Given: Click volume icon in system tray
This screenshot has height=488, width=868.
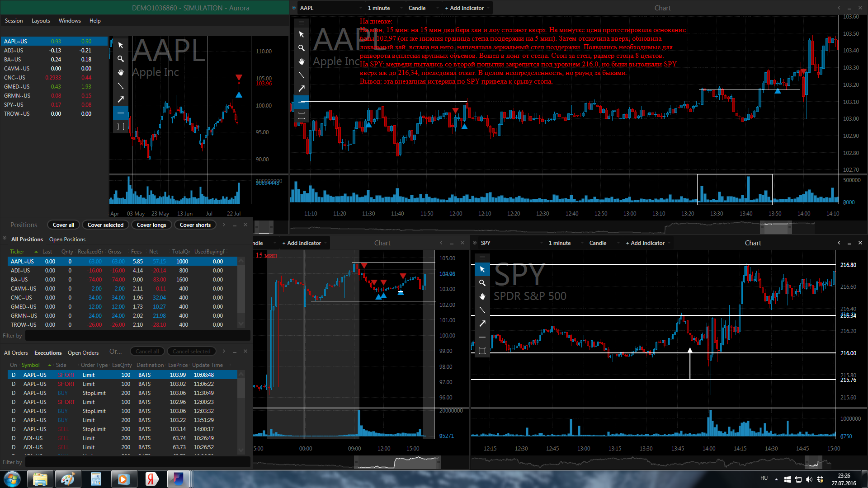Looking at the screenshot, I should (809, 479).
